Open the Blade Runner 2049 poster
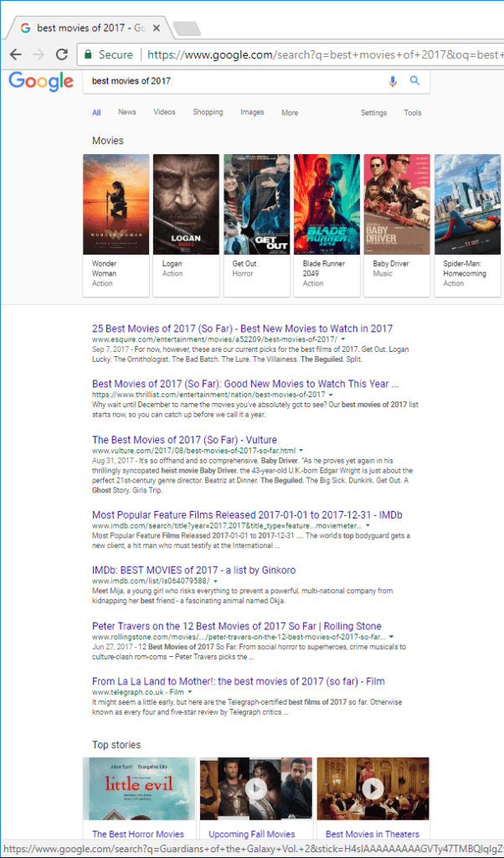This screenshot has height=858, width=504. 327,204
